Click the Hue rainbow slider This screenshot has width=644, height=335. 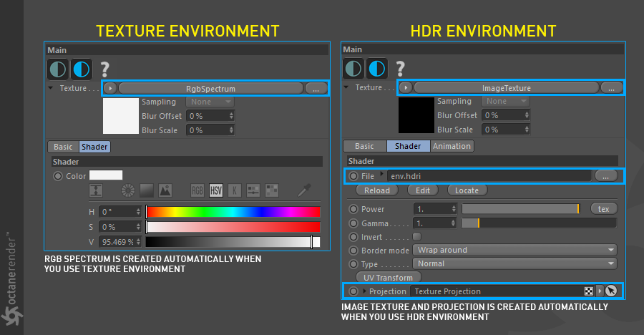click(233, 212)
